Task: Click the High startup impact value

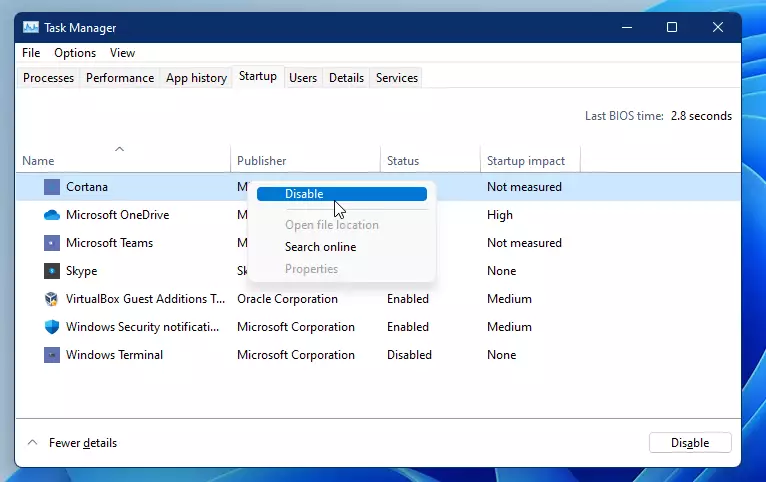Action: click(500, 215)
